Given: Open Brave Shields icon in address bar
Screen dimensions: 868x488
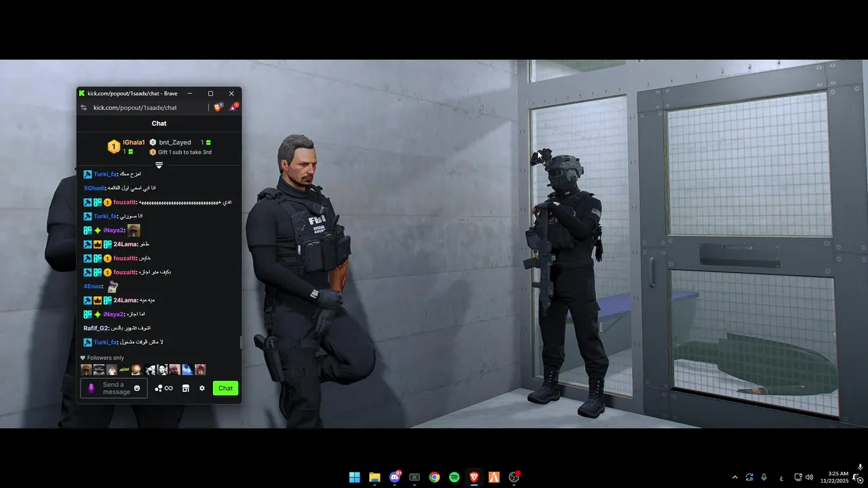Looking at the screenshot, I should click(218, 107).
